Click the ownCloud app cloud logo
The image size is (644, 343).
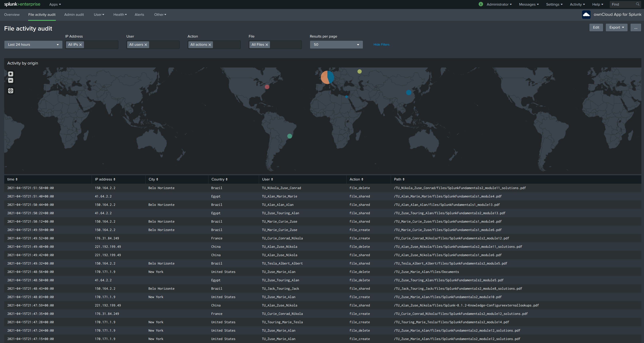(586, 15)
